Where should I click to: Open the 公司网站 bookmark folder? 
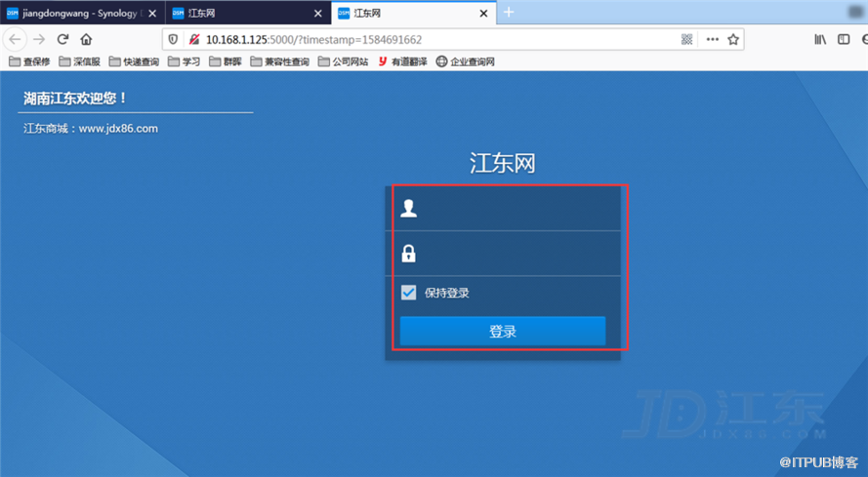pos(344,61)
